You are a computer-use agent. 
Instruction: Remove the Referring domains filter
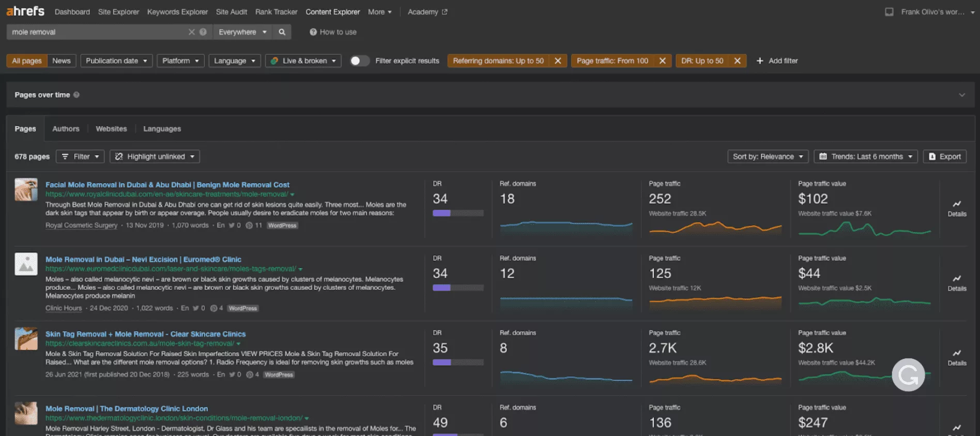[558, 61]
